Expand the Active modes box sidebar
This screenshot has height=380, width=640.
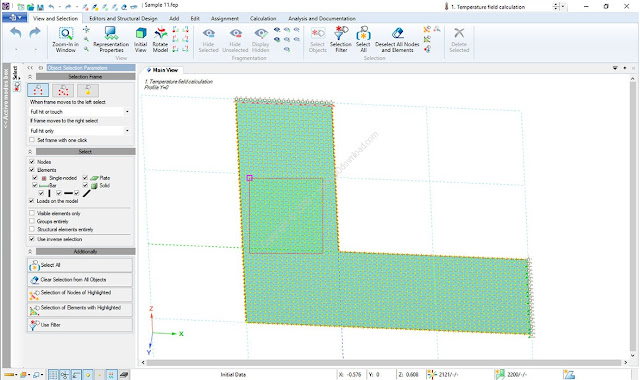click(6, 98)
